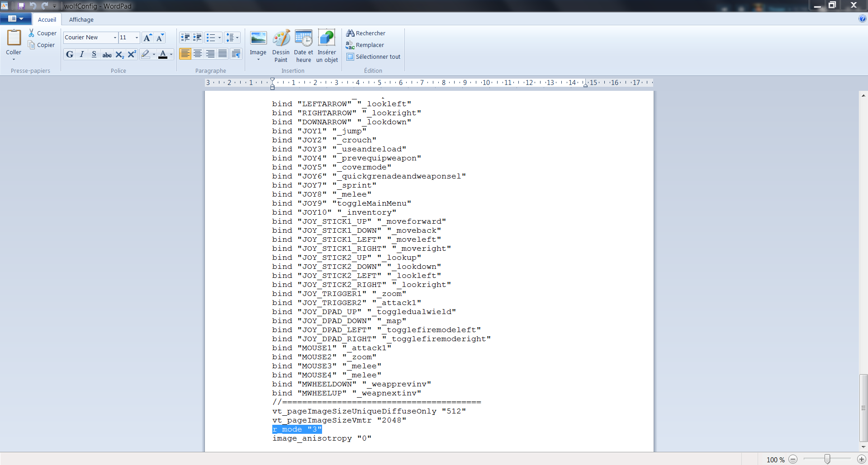Image resolution: width=868 pixels, height=465 pixels.
Task: Cut selection with Couper
Action: (x=43, y=33)
